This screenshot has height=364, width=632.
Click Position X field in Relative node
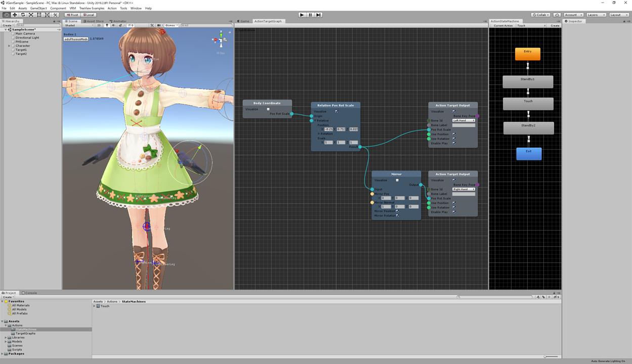pyautogui.click(x=329, y=129)
